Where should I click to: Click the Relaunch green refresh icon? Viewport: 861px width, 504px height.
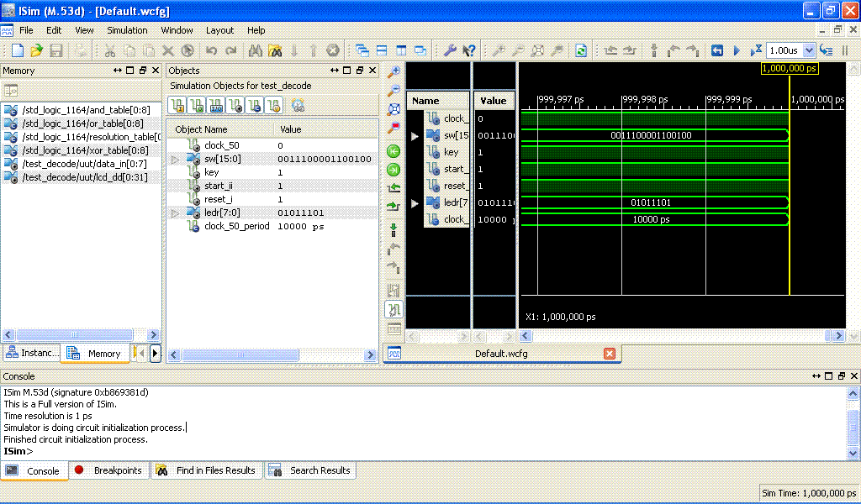(x=581, y=51)
